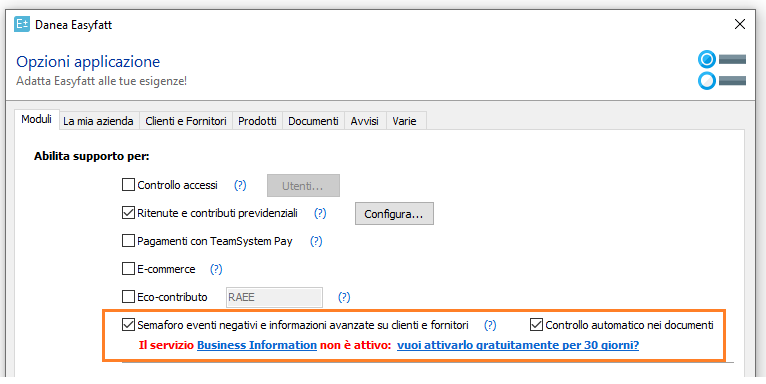Uncheck Controllo automatico nei documenti
Image resolution: width=766 pixels, height=384 pixels.
[x=536, y=325]
